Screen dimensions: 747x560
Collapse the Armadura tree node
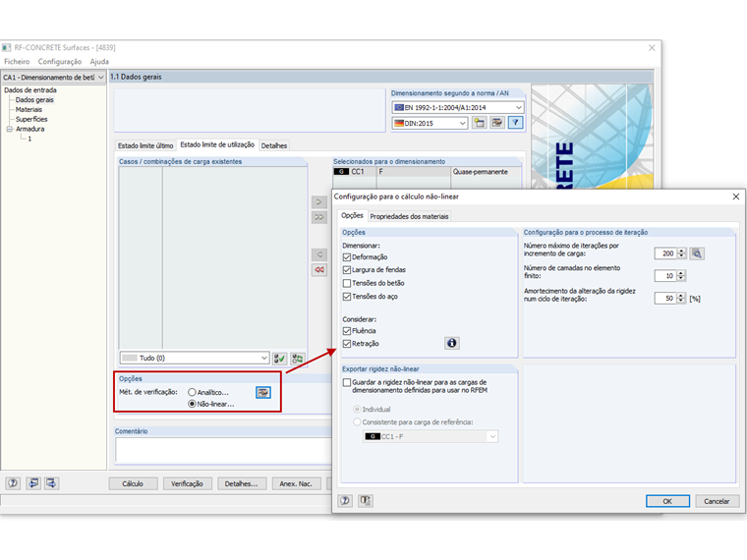pos(9,129)
